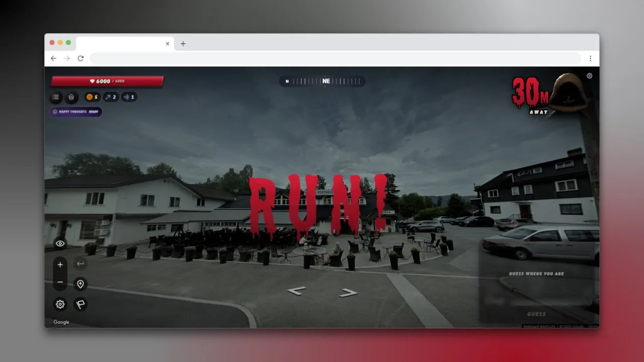Open the top-right small settings gear
The image size is (644, 362).
click(x=590, y=76)
